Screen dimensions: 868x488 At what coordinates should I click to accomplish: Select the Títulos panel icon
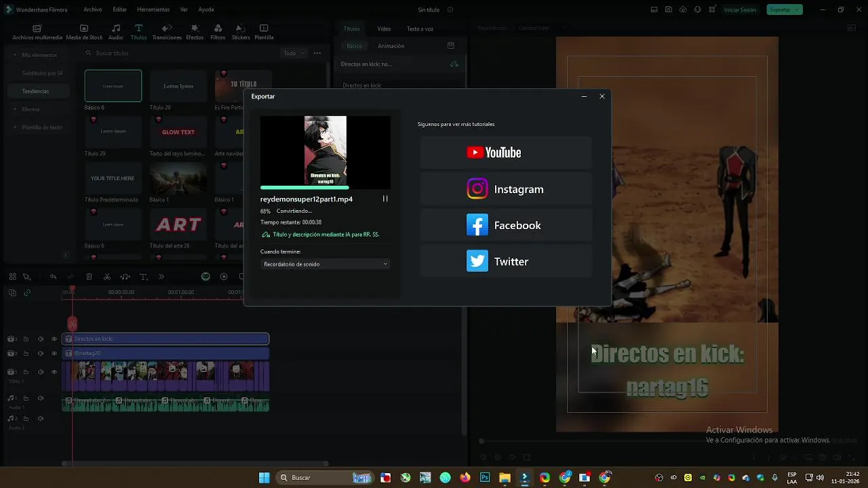click(138, 33)
